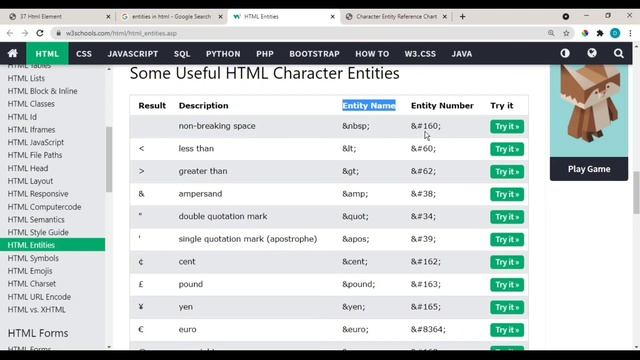Open HTML Block & Inline in the sidebar
640x360 pixels.
click(x=42, y=91)
